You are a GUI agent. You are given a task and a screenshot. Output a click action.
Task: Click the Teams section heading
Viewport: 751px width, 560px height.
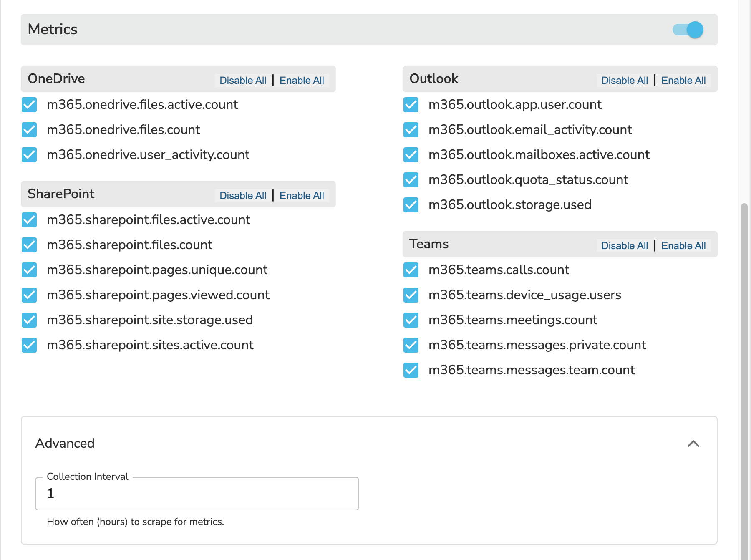coord(429,244)
